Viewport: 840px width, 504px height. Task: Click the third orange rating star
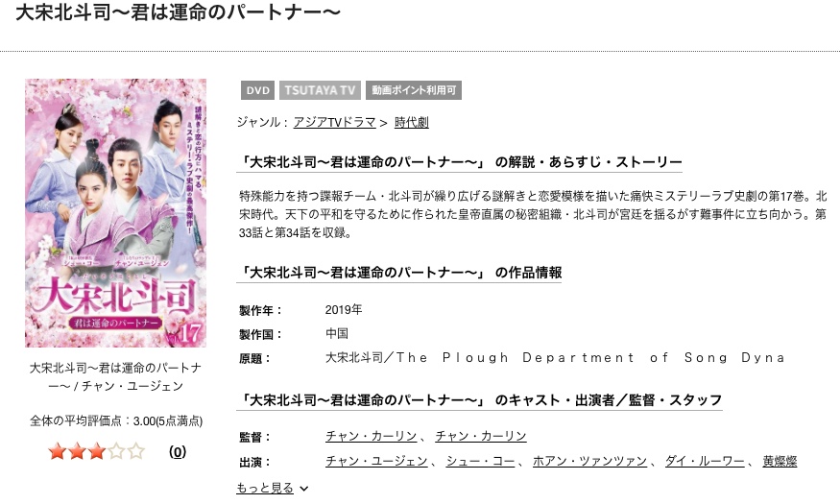pos(97,451)
